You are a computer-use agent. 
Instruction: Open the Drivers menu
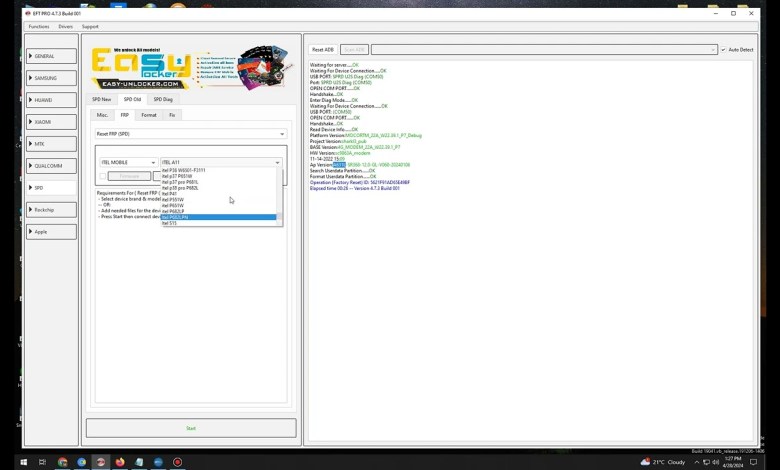coord(65,26)
